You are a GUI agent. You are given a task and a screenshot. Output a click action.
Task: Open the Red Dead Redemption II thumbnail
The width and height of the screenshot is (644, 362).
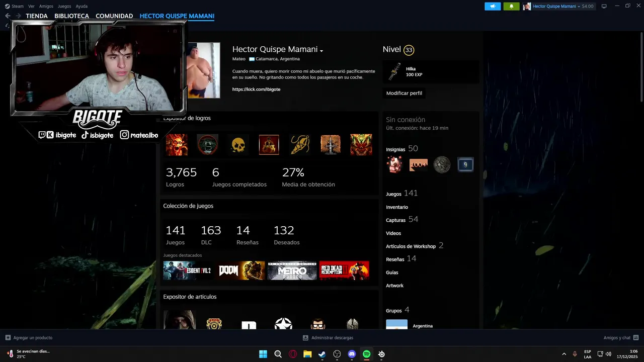click(344, 270)
